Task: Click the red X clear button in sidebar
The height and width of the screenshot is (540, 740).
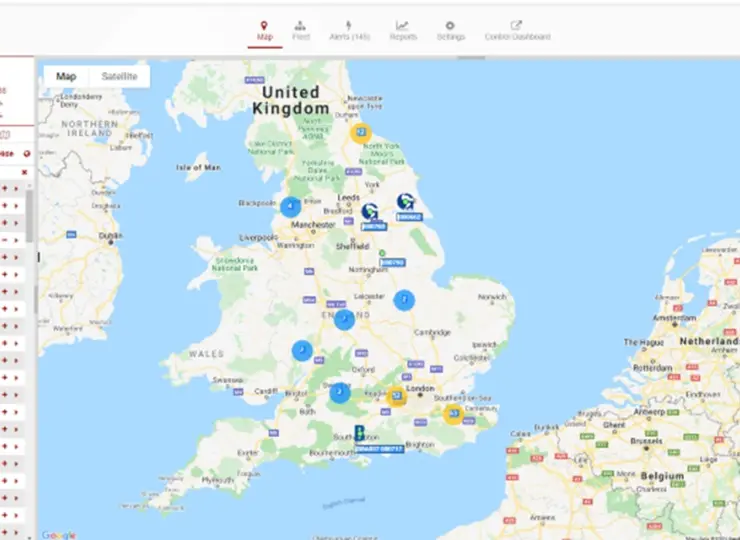Action: pyautogui.click(x=25, y=172)
